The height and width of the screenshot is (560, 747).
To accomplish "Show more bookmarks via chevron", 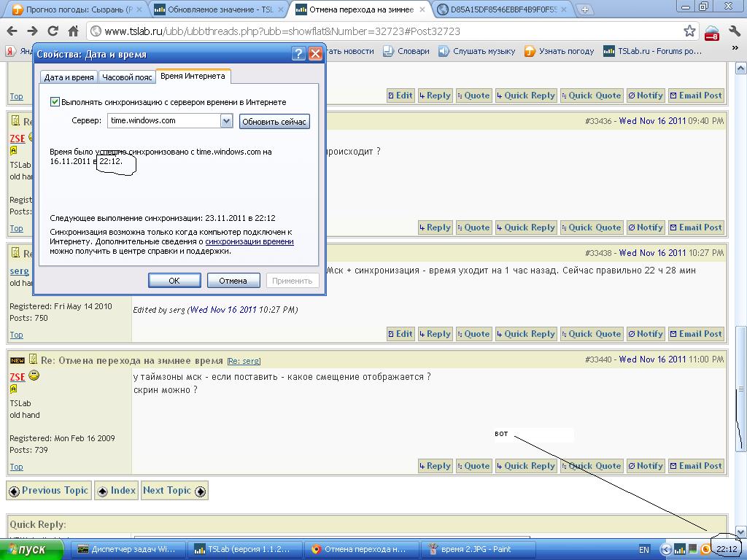I will (735, 48).
